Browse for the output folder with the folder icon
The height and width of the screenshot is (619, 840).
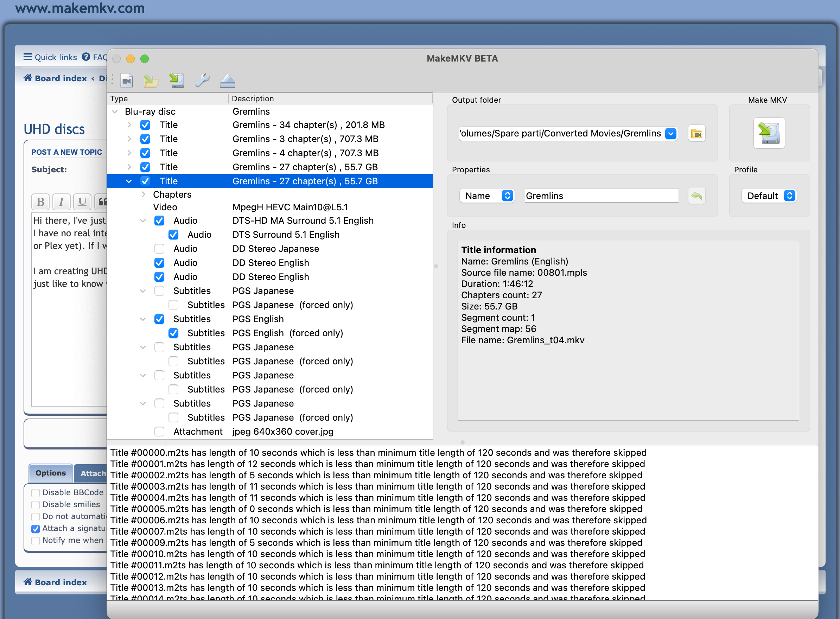point(696,133)
